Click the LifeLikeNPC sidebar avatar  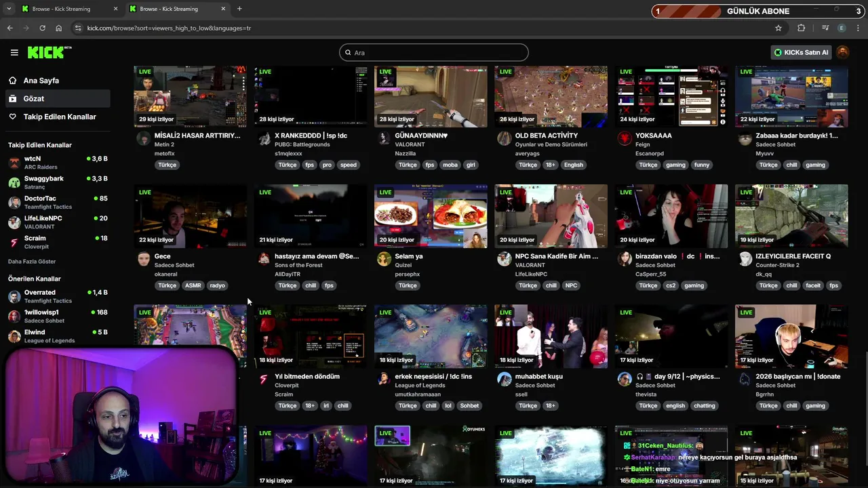[x=14, y=222]
